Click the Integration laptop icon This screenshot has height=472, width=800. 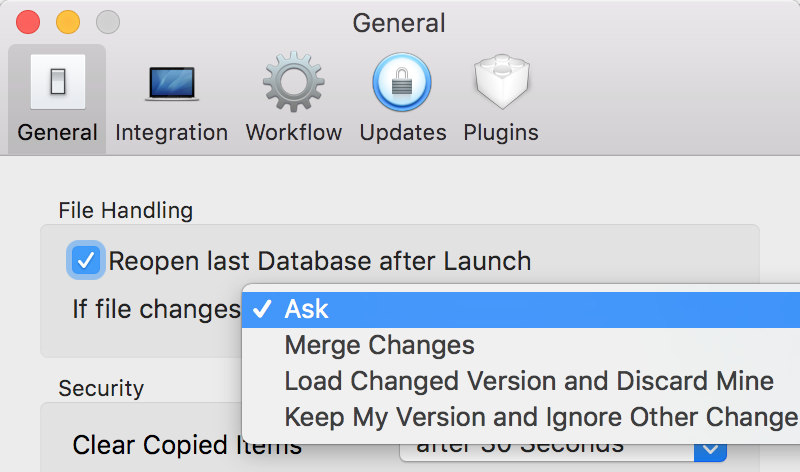pos(171,84)
